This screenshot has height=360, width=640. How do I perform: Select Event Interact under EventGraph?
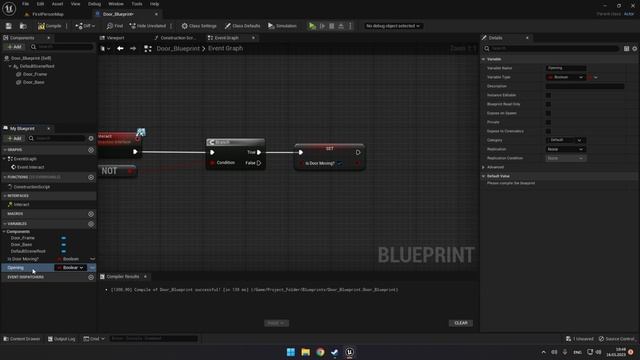click(x=30, y=167)
